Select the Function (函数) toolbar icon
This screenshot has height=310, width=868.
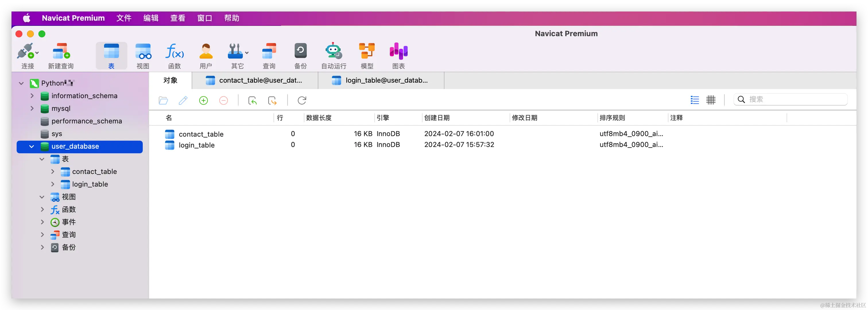(175, 51)
